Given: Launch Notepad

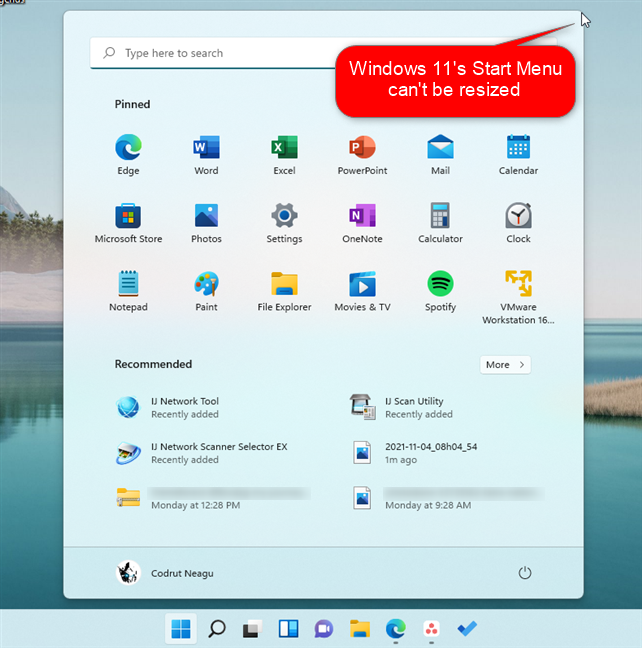Looking at the screenshot, I should 128,291.
